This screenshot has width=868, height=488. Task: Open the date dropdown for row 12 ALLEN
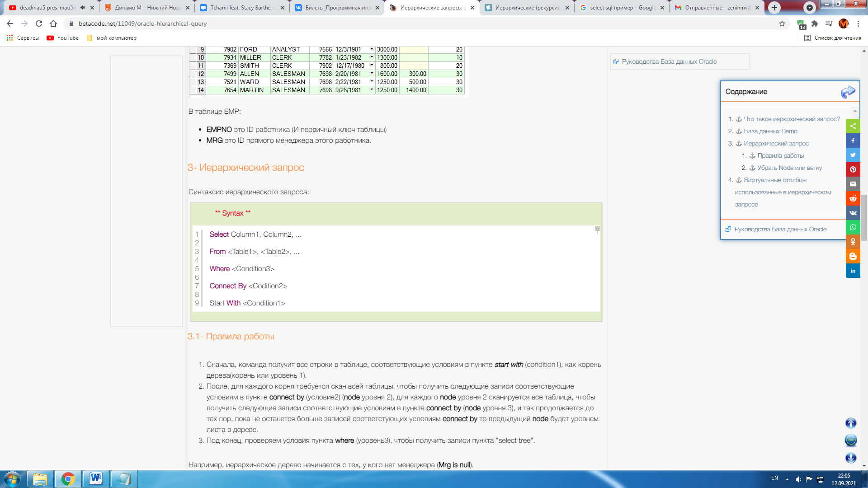pos(372,73)
